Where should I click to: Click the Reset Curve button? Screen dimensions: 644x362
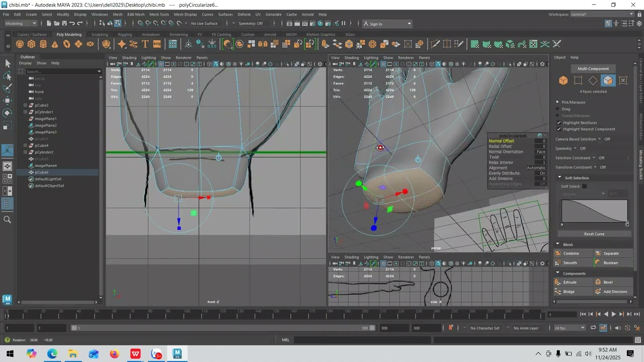click(x=594, y=234)
